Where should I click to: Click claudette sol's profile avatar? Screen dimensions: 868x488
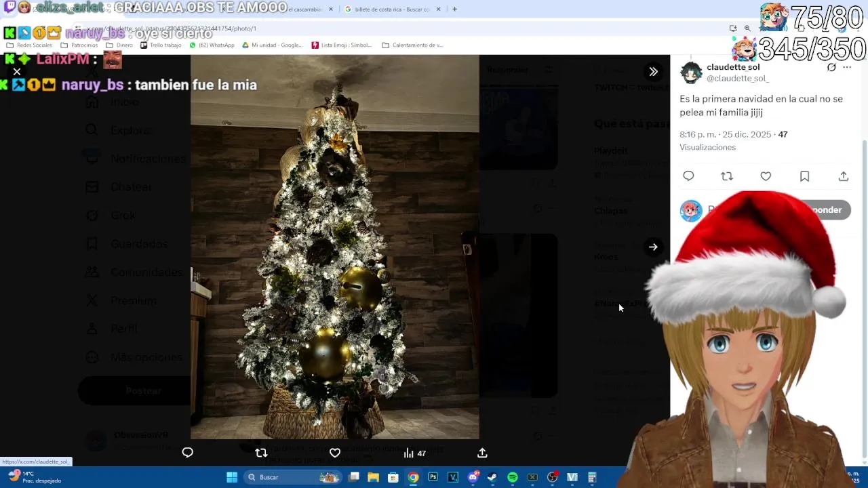691,73
